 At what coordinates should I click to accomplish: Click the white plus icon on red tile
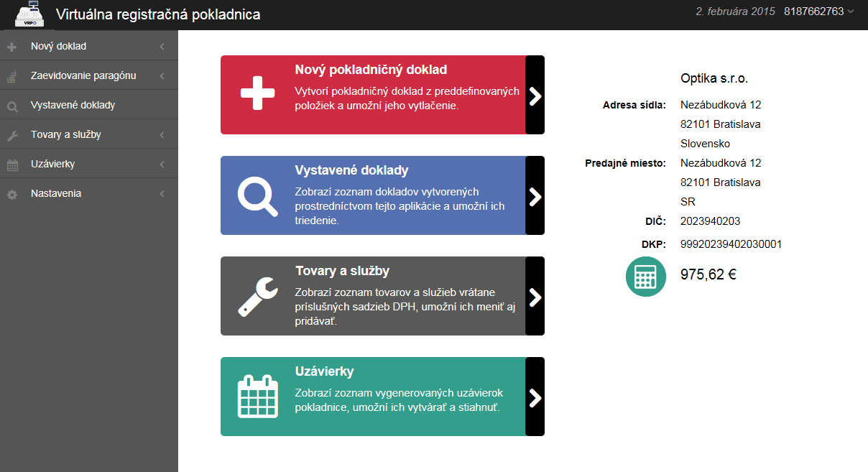click(x=257, y=95)
